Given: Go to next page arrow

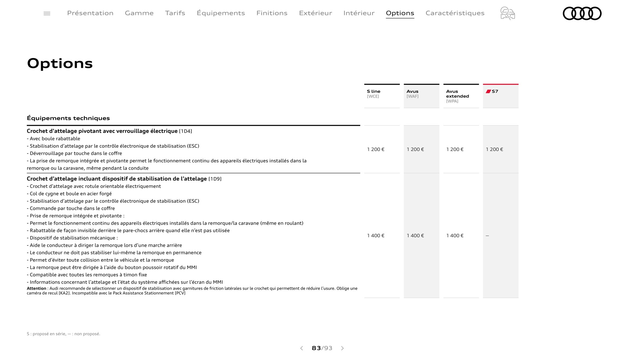Looking at the screenshot, I should [x=342, y=348].
